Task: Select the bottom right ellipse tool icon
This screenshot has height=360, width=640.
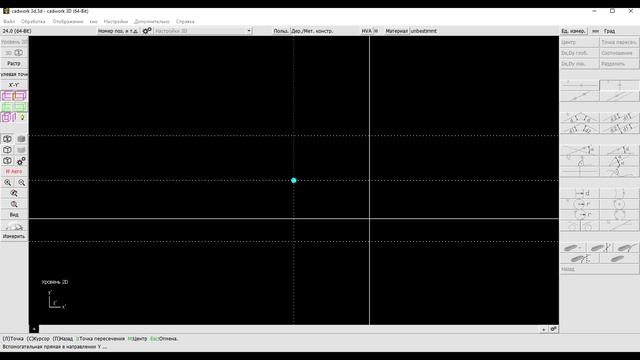Action: (x=619, y=258)
